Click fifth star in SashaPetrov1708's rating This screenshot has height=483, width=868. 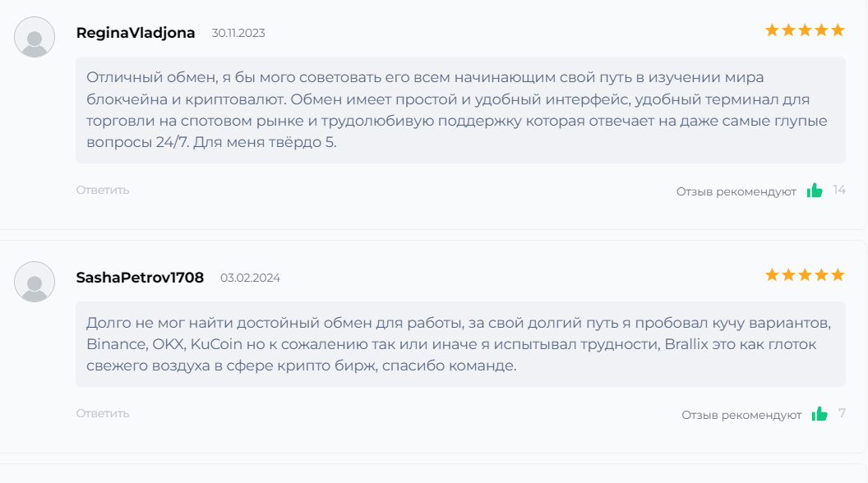coord(838,275)
